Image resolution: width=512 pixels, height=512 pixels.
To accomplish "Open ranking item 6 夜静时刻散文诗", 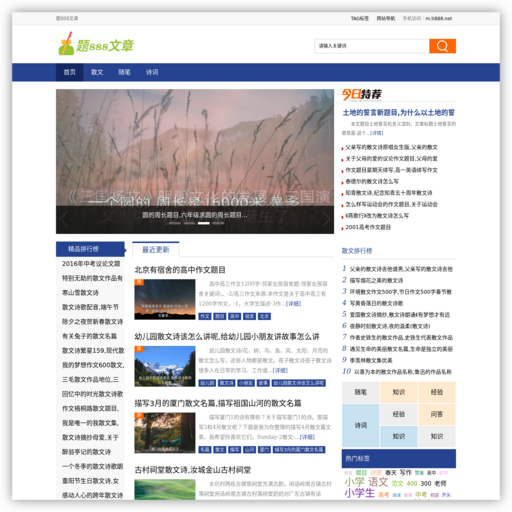I will tap(390, 326).
